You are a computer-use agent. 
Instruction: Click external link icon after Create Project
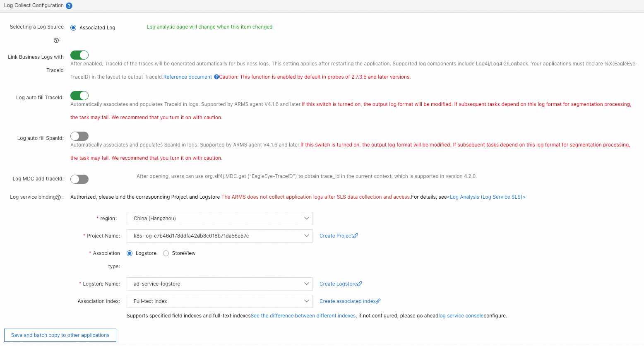click(356, 236)
